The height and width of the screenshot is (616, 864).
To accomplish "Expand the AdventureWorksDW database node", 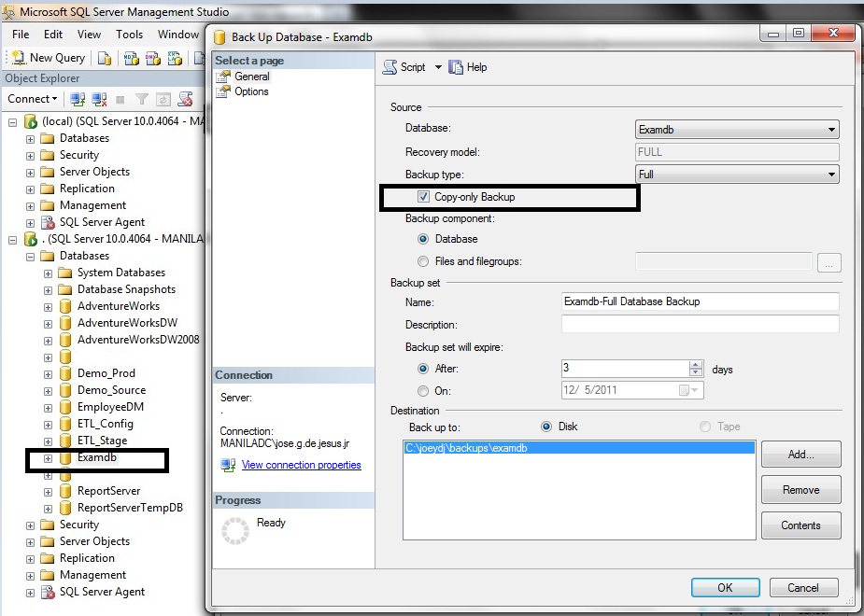I will click(x=48, y=324).
